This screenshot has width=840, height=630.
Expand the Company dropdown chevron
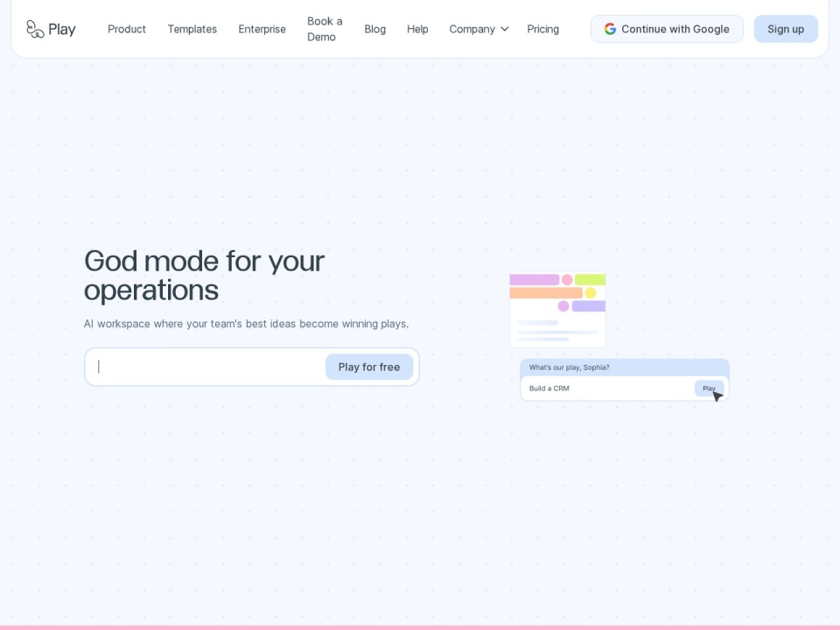coord(504,29)
